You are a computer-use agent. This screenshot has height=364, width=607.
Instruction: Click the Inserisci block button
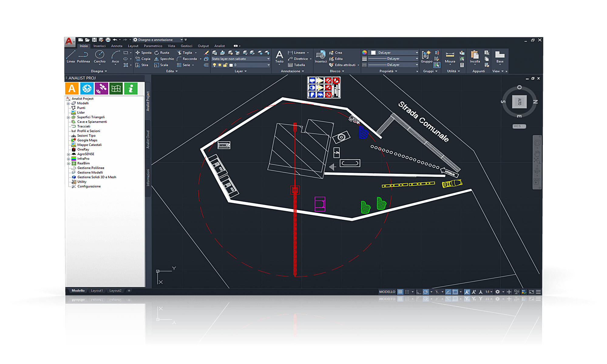point(320,57)
